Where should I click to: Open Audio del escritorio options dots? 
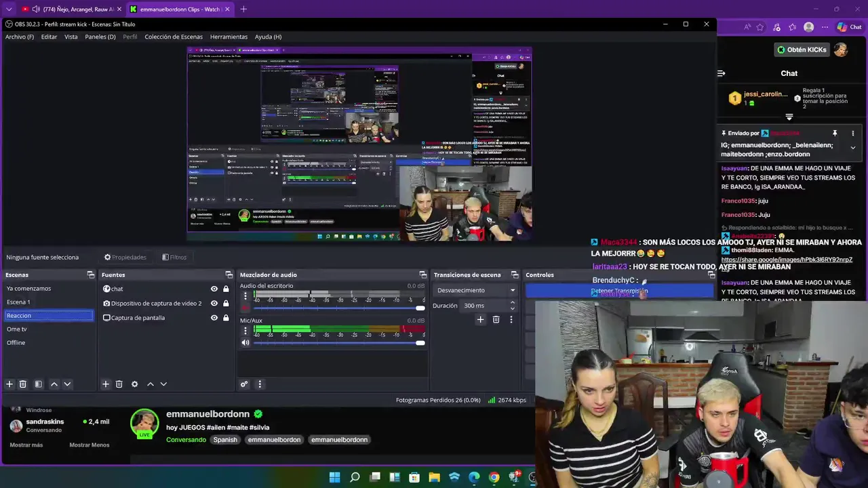pyautogui.click(x=245, y=296)
